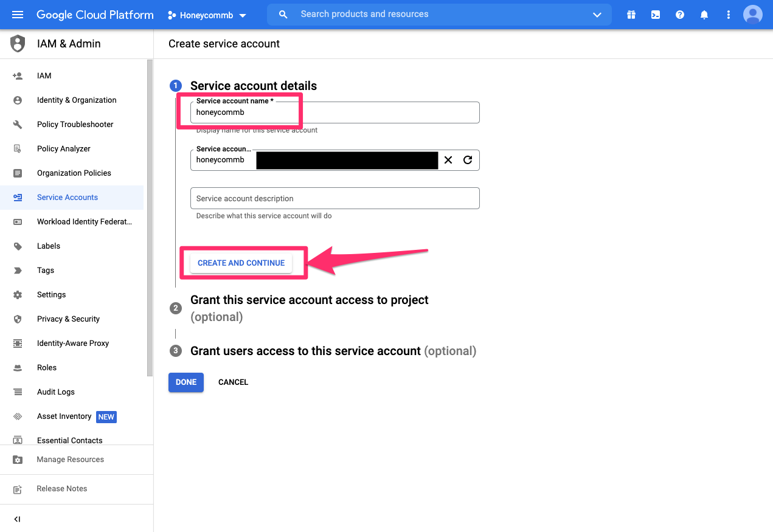
Task: Click the Identity & Organization icon
Action: click(18, 100)
